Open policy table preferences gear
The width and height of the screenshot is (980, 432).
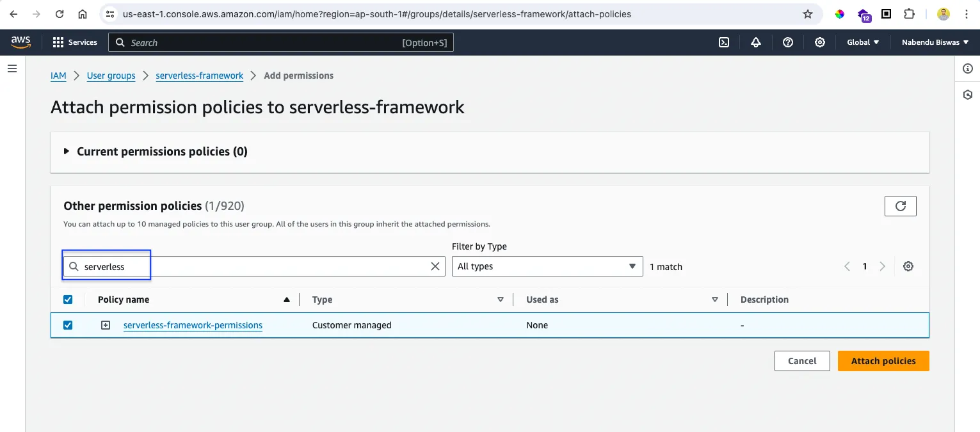pos(908,266)
